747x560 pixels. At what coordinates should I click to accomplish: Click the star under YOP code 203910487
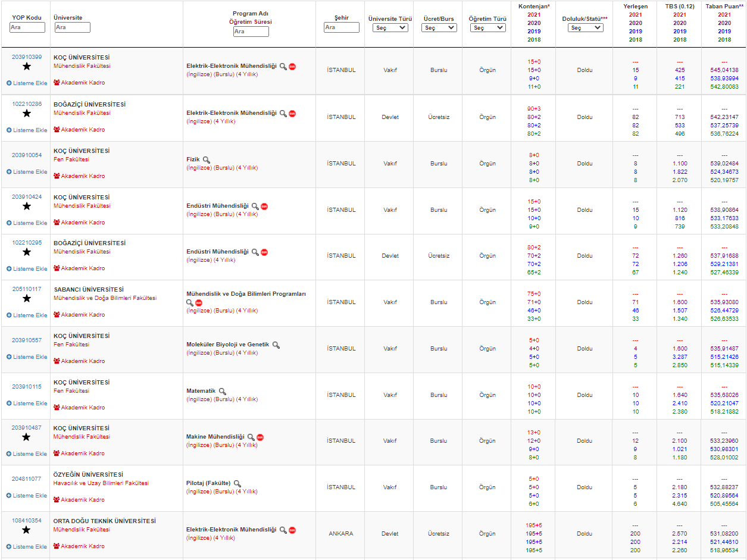click(x=27, y=437)
